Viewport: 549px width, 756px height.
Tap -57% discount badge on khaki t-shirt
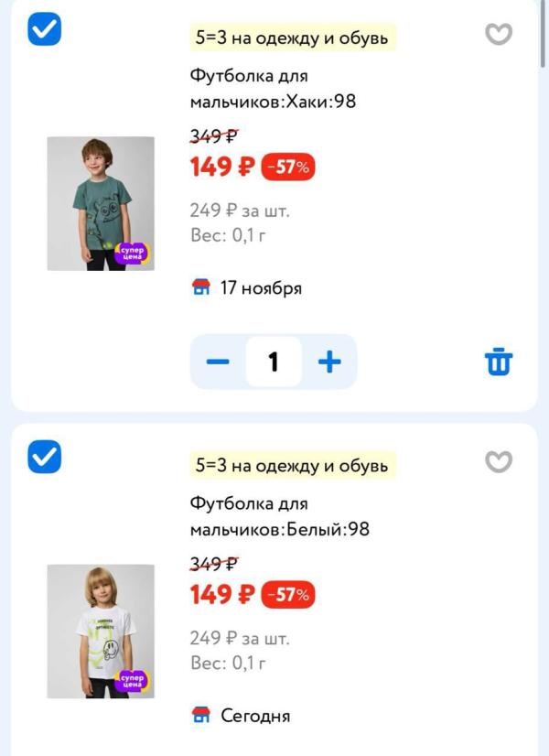click(288, 167)
